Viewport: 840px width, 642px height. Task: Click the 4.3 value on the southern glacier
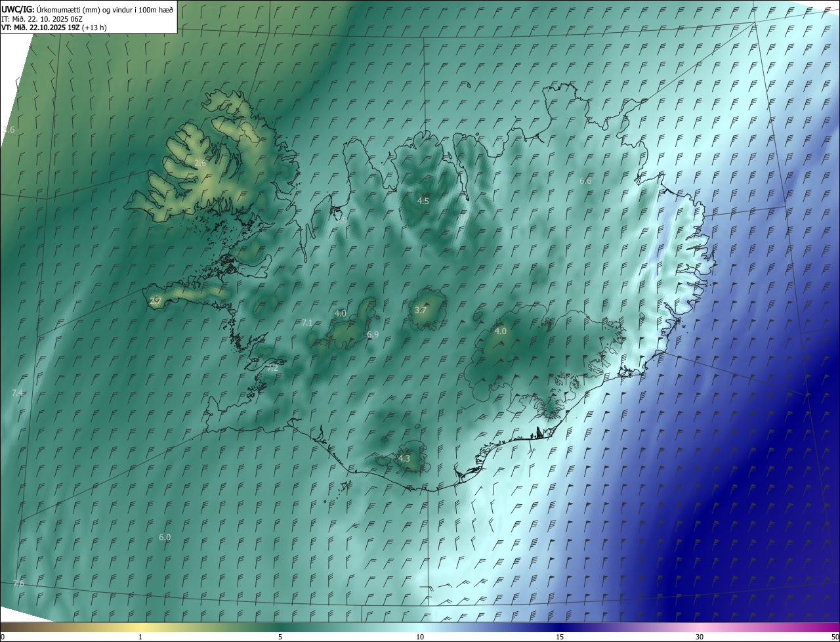(x=404, y=458)
